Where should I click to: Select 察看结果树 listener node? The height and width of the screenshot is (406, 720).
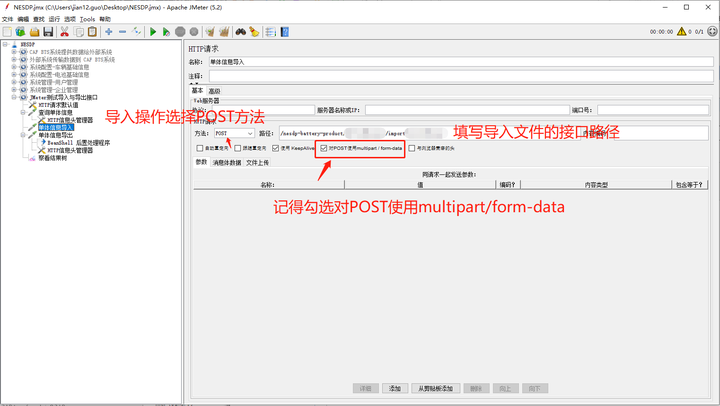(52, 158)
